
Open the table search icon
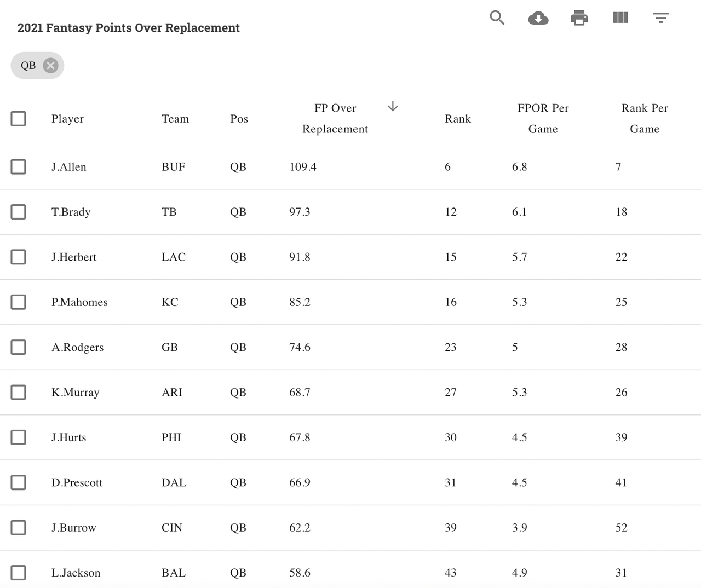click(497, 18)
